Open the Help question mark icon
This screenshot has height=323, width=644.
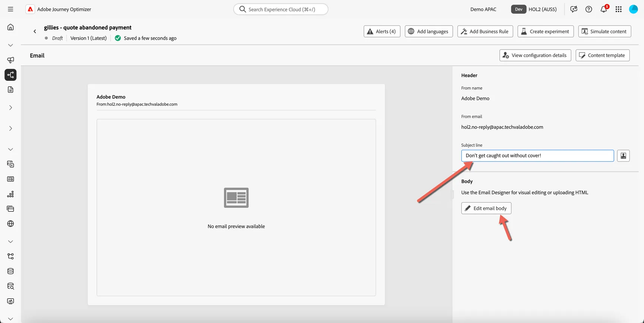589,9
